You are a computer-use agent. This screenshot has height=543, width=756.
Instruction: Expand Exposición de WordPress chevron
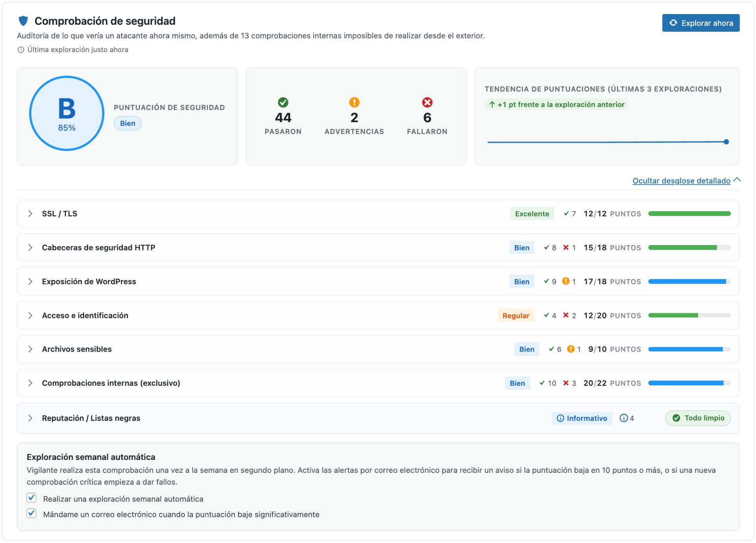coord(30,281)
